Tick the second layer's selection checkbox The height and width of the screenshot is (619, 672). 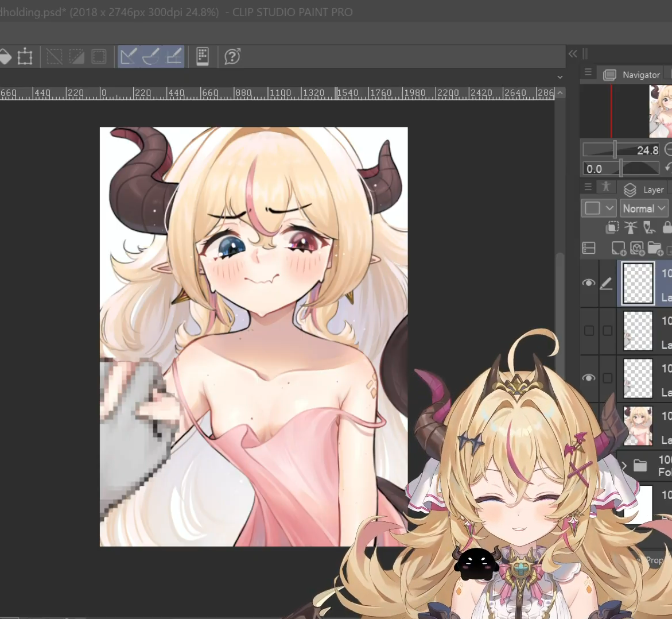click(607, 330)
